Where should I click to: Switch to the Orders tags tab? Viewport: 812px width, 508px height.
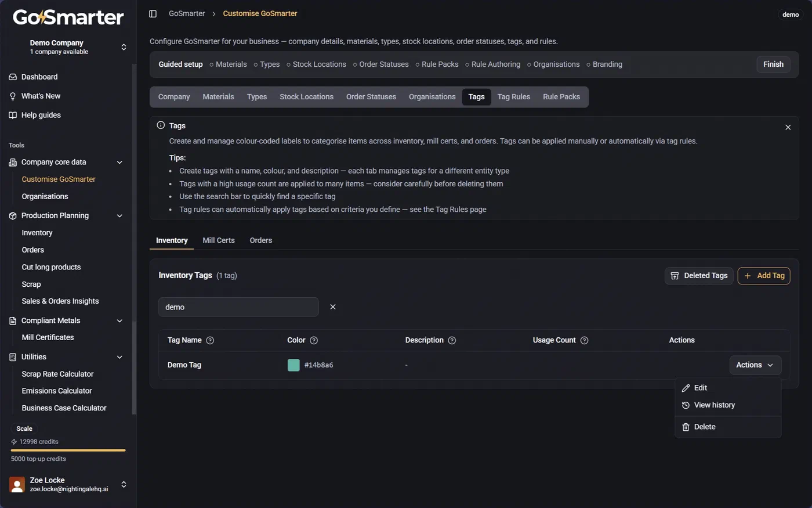[261, 240]
